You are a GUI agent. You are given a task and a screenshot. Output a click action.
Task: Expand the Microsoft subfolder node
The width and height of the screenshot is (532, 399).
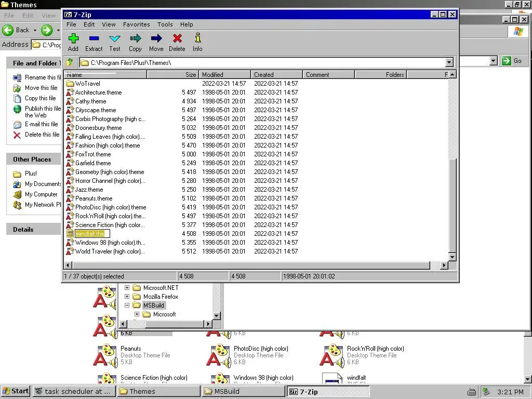137,314
